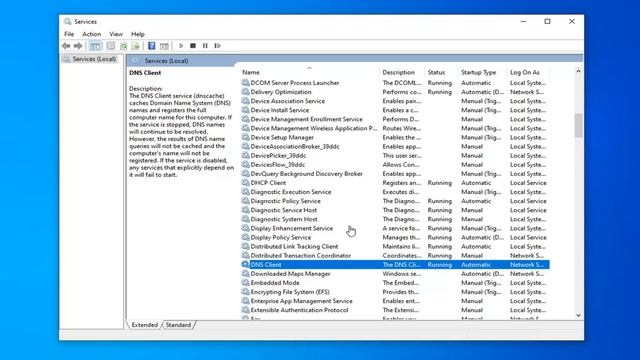Click gear icon beside Embedded Mode
The image size is (640, 360).
pos(245,282)
